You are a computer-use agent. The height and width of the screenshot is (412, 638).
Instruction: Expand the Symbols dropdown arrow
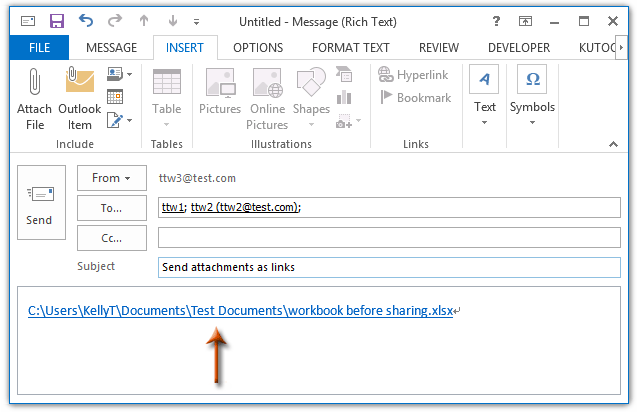click(532, 122)
